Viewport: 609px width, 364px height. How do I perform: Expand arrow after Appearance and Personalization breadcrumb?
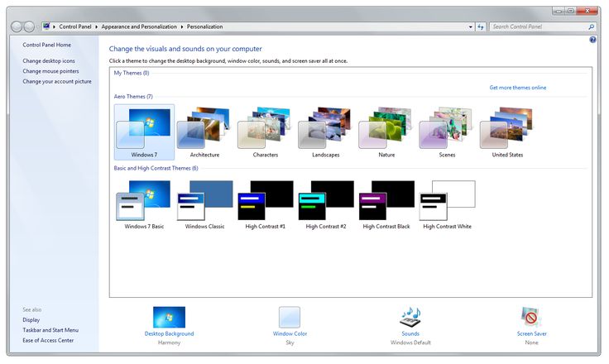182,26
